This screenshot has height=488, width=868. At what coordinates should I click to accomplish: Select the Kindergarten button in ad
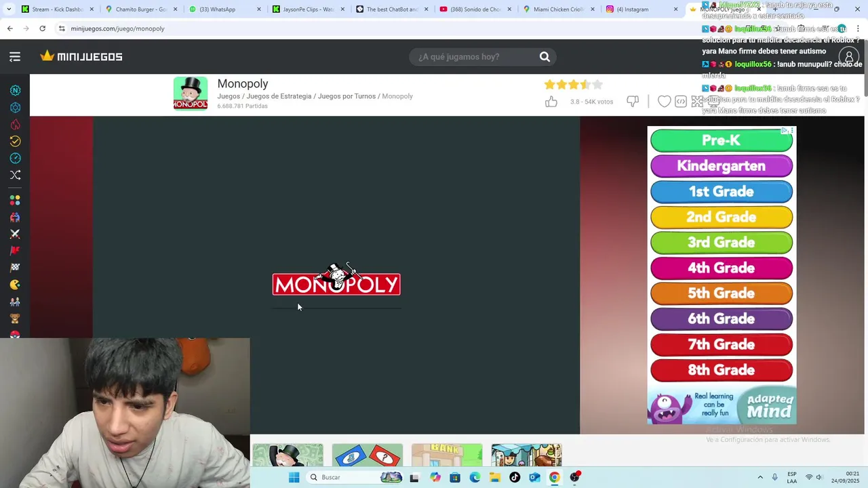pyautogui.click(x=722, y=166)
